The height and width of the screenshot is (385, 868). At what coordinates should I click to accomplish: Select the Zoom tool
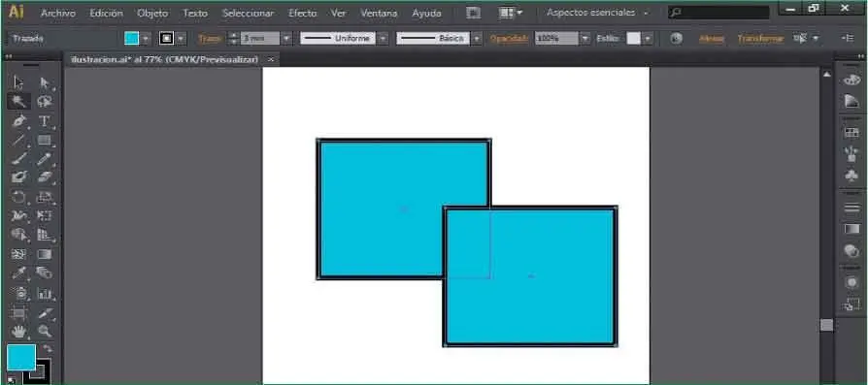45,331
